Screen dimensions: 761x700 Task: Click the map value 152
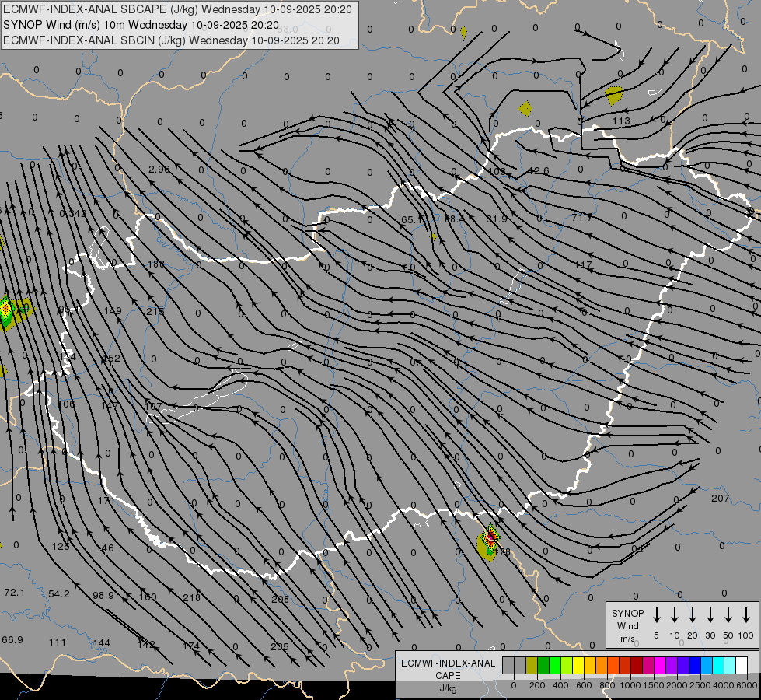click(x=111, y=359)
